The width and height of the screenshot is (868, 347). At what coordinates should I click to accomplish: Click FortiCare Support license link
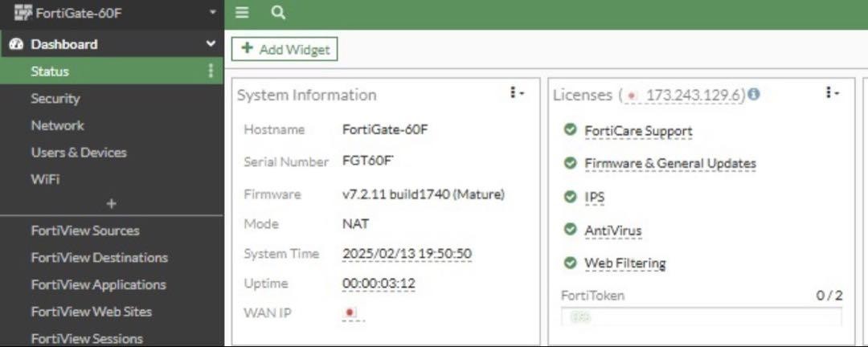[638, 131]
